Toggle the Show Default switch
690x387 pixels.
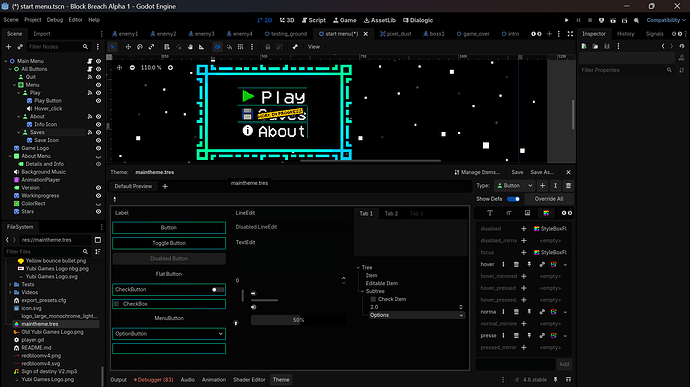(513, 199)
